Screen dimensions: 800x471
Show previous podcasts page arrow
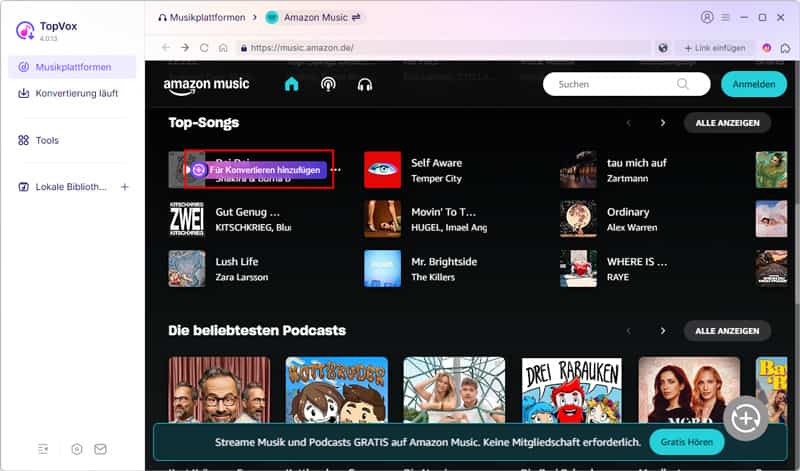629,331
